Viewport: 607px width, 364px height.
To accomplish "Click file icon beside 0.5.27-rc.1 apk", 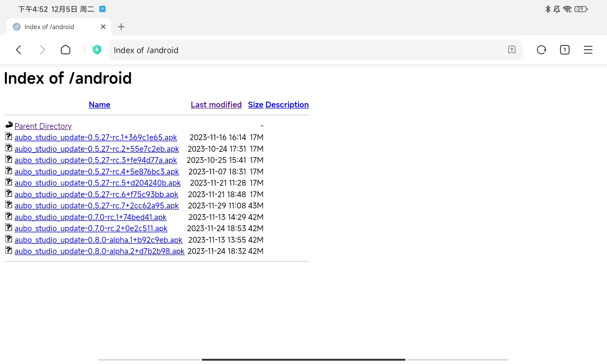I will [9, 136].
